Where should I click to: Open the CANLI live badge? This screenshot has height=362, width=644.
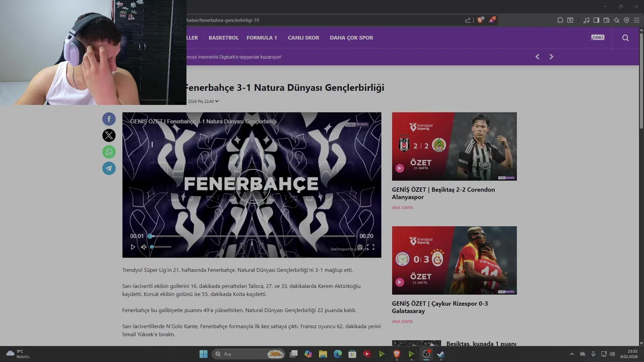[x=597, y=38]
